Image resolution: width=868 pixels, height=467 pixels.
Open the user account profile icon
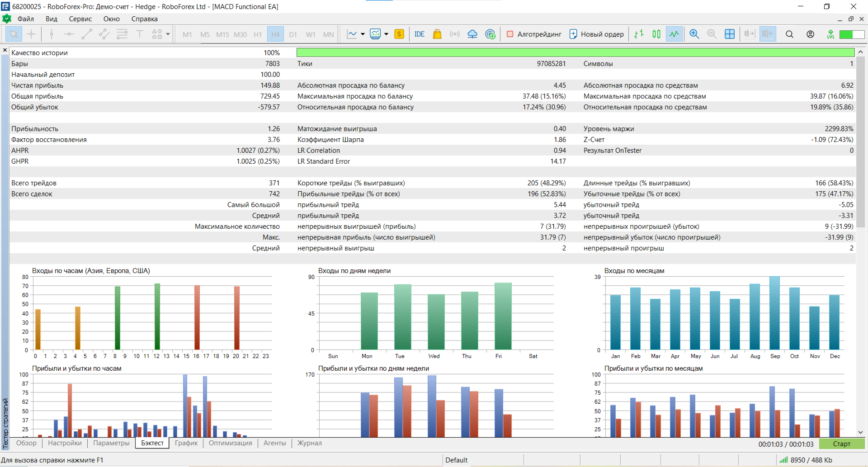click(x=810, y=34)
